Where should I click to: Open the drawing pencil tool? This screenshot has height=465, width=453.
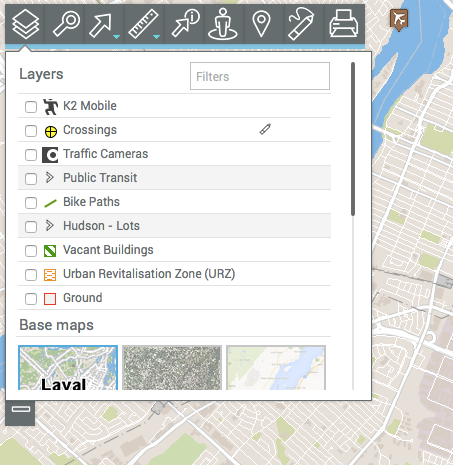301,24
